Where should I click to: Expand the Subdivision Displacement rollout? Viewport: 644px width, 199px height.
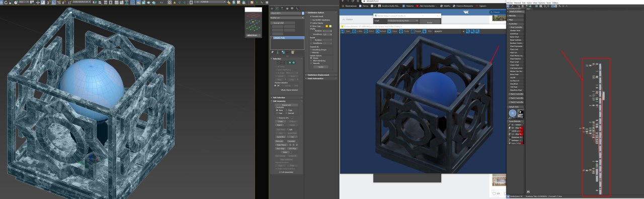pos(320,75)
